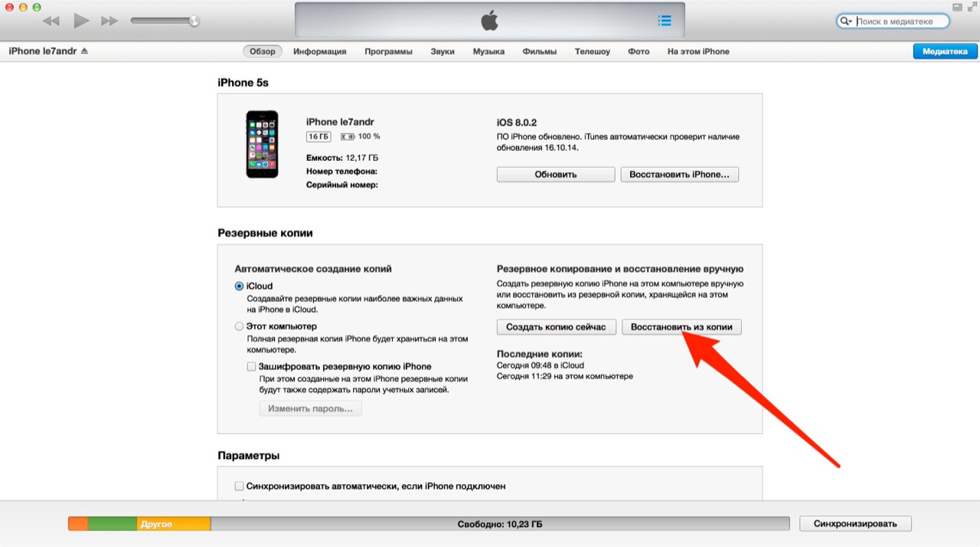Select the iCloud backup radio button

pos(240,286)
